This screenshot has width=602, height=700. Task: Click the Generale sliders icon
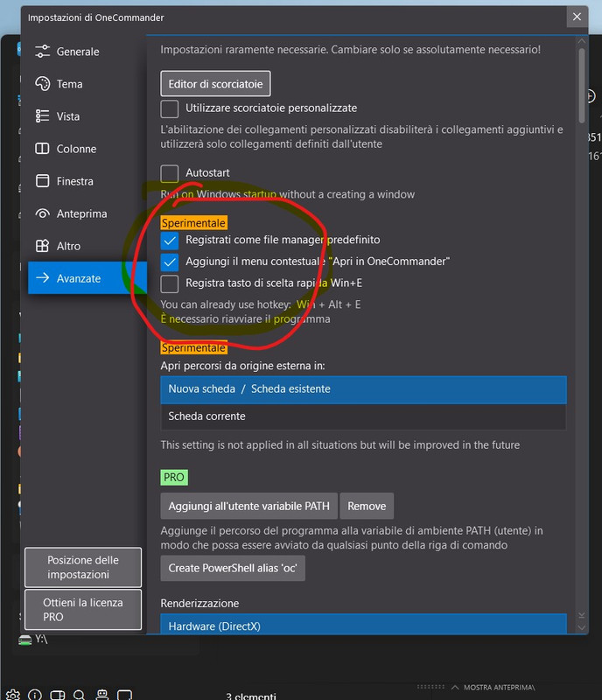(42, 52)
